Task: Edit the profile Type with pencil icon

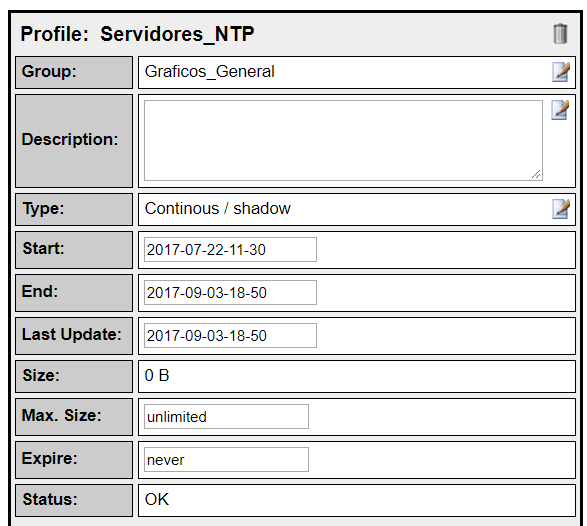Action: pos(561,209)
